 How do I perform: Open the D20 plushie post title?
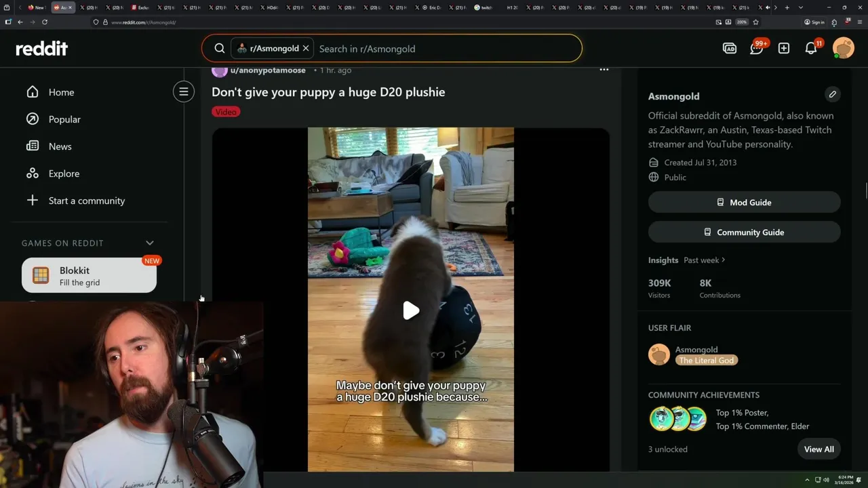point(328,92)
